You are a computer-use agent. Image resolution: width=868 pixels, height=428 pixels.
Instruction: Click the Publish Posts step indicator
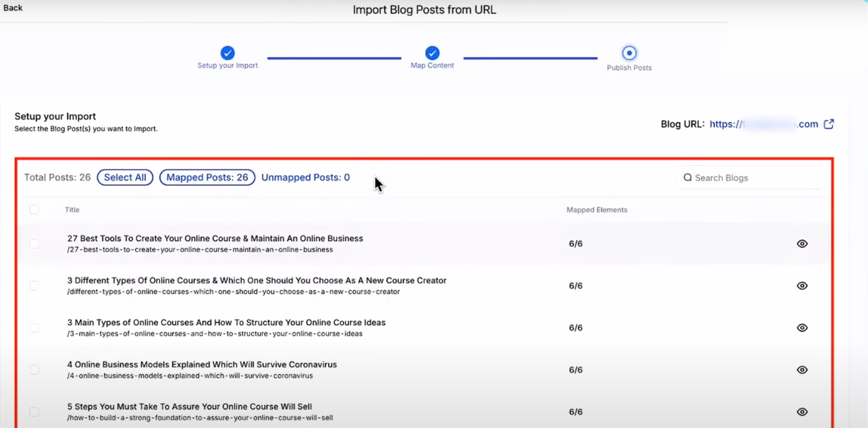tap(629, 53)
